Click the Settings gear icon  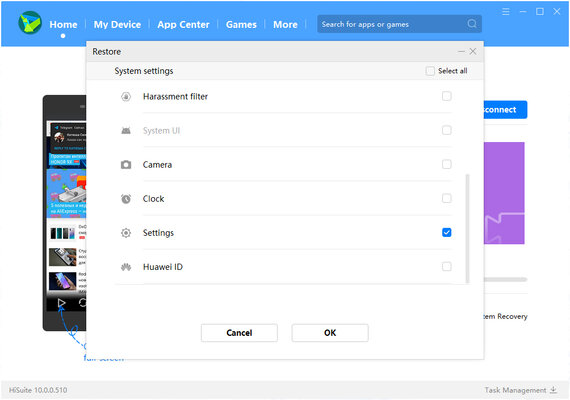[x=126, y=233]
